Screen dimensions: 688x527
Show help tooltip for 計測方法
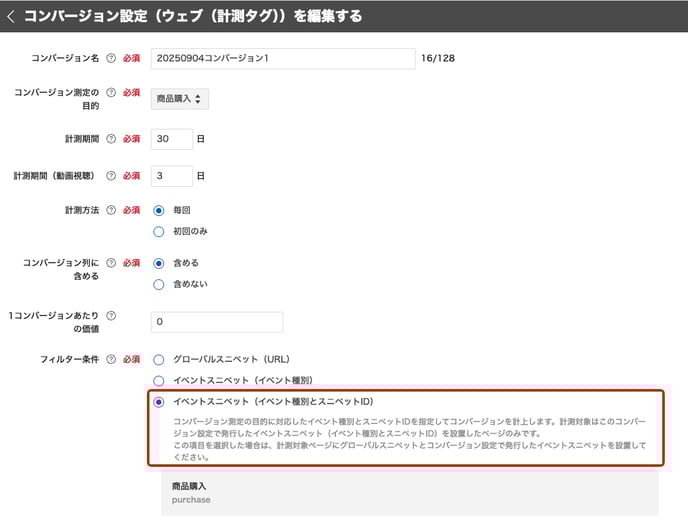click(x=111, y=211)
